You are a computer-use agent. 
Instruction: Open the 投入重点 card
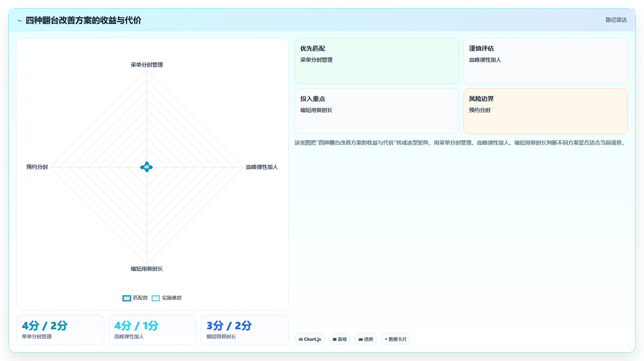click(x=377, y=111)
